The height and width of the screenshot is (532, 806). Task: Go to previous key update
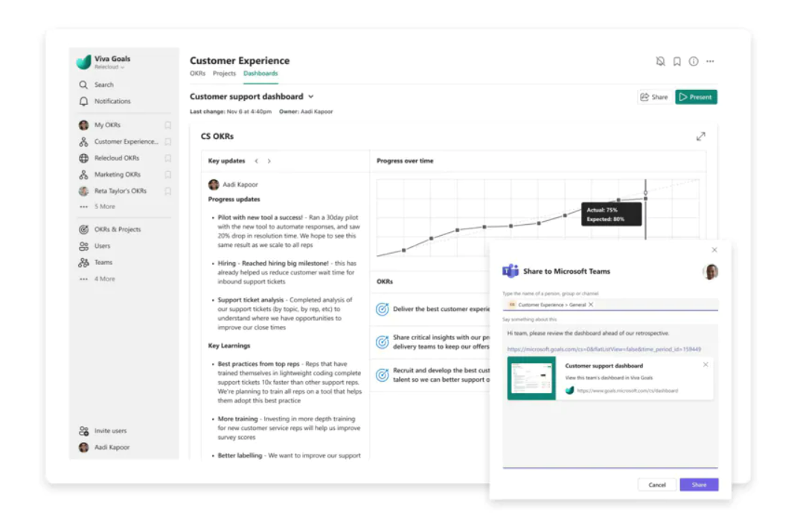pyautogui.click(x=257, y=161)
